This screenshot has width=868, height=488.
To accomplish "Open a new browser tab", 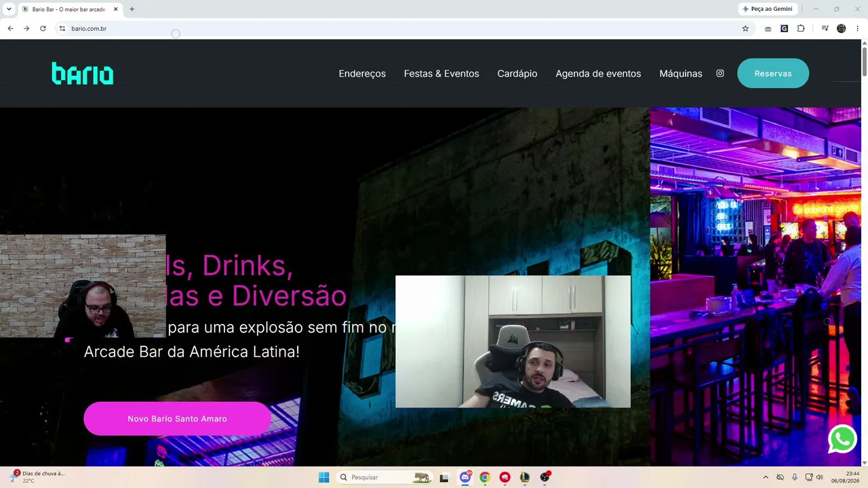I will (132, 9).
